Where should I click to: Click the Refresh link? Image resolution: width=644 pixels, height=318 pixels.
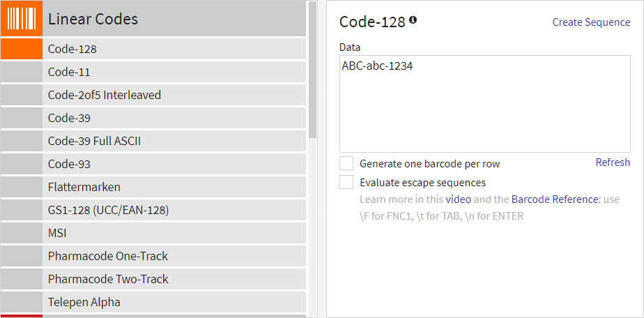[x=613, y=162]
